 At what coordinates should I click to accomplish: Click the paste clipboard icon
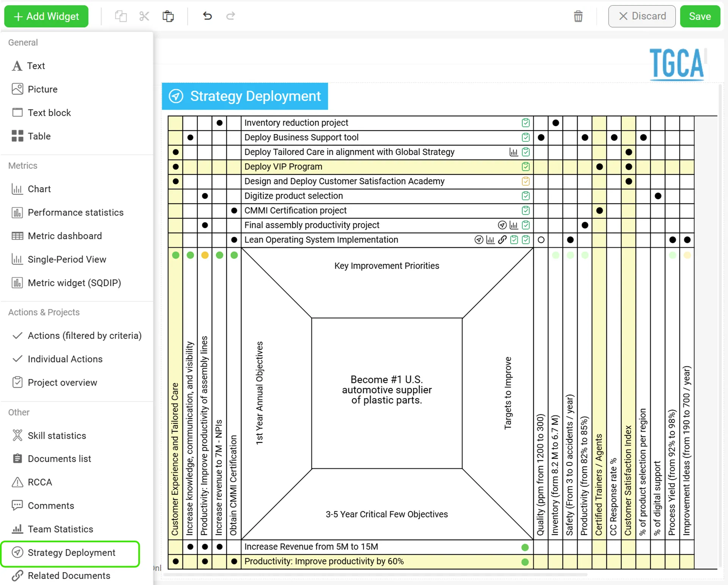point(168,16)
